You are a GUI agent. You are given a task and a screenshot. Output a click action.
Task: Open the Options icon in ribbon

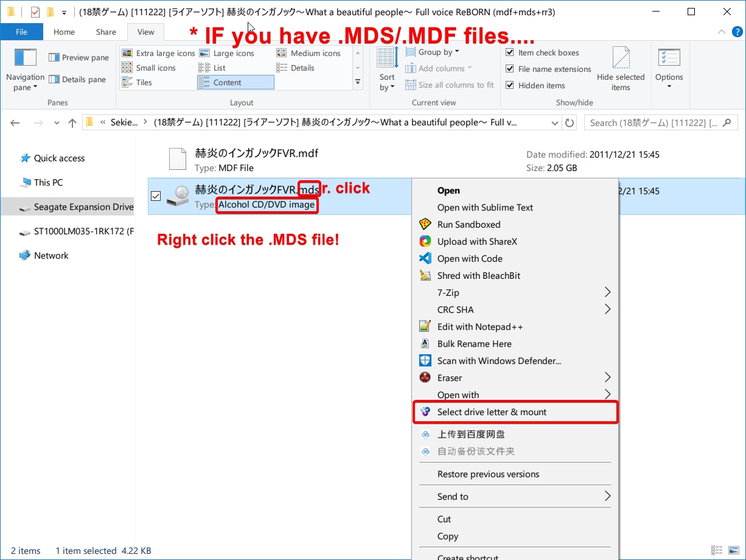pyautogui.click(x=669, y=58)
